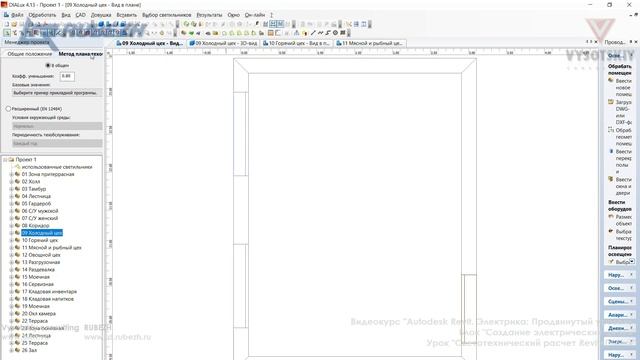Viewport: 640px width, 360px height.
Task: Expand the Апари... guide section
Action: (x=619, y=315)
